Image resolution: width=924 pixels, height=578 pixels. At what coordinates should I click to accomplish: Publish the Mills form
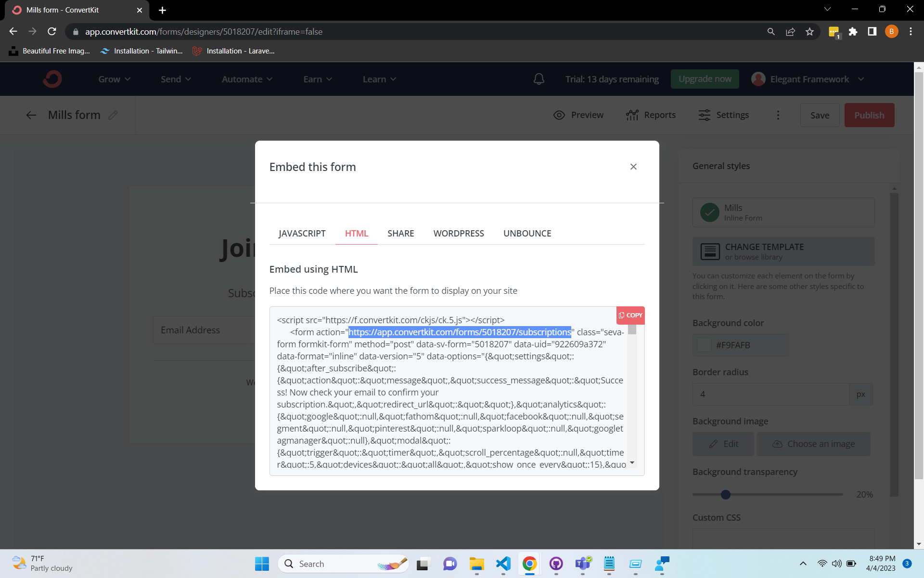coord(869,115)
